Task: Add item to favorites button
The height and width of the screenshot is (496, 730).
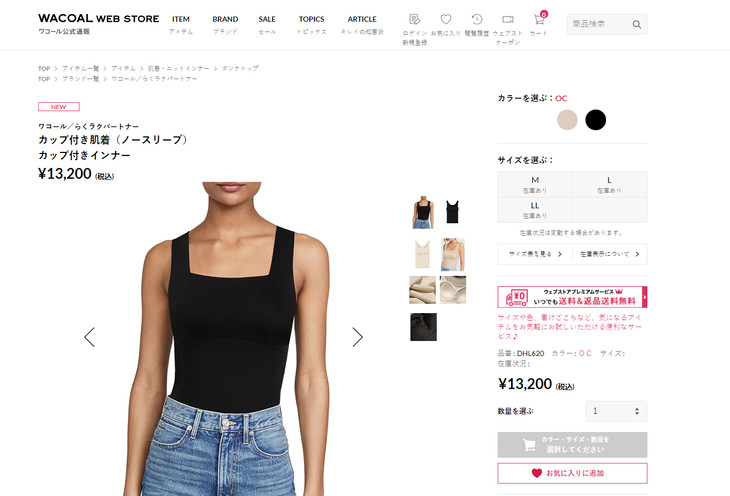Action: tap(572, 473)
